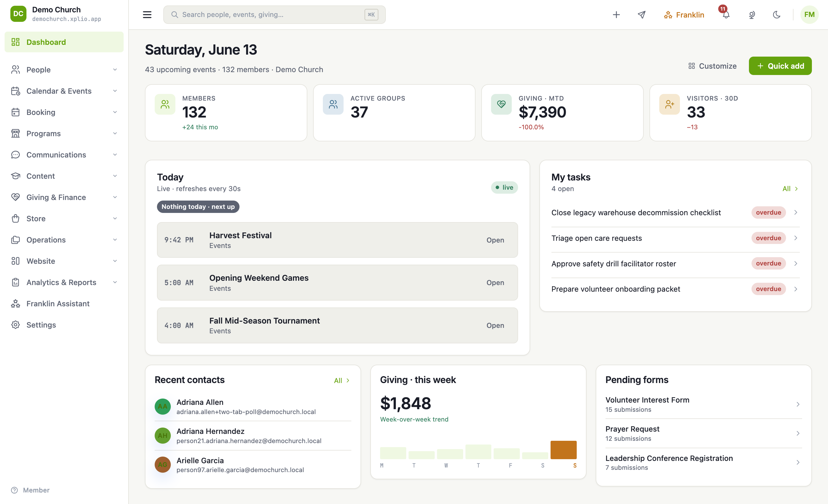Open the People section label

coord(38,70)
